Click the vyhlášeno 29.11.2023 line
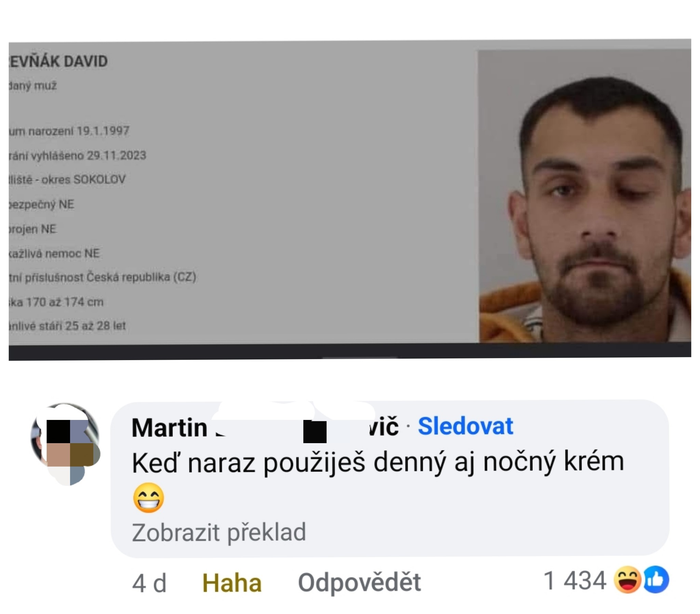The height and width of the screenshot is (614, 700). tap(77, 155)
